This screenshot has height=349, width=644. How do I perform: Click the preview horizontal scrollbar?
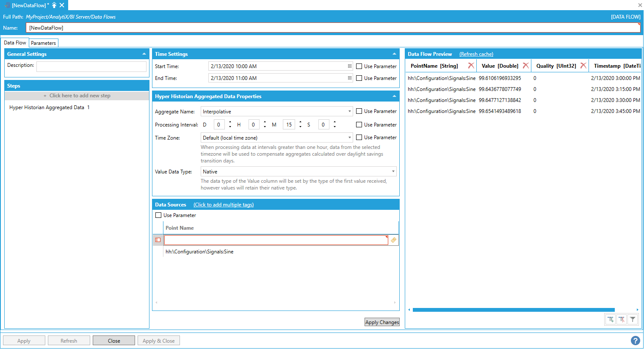[x=513, y=310]
